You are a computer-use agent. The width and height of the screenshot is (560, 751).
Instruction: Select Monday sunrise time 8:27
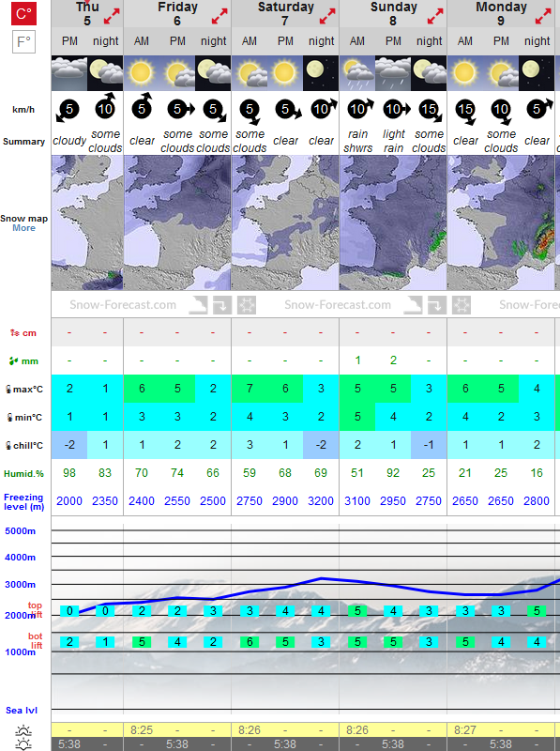(464, 730)
